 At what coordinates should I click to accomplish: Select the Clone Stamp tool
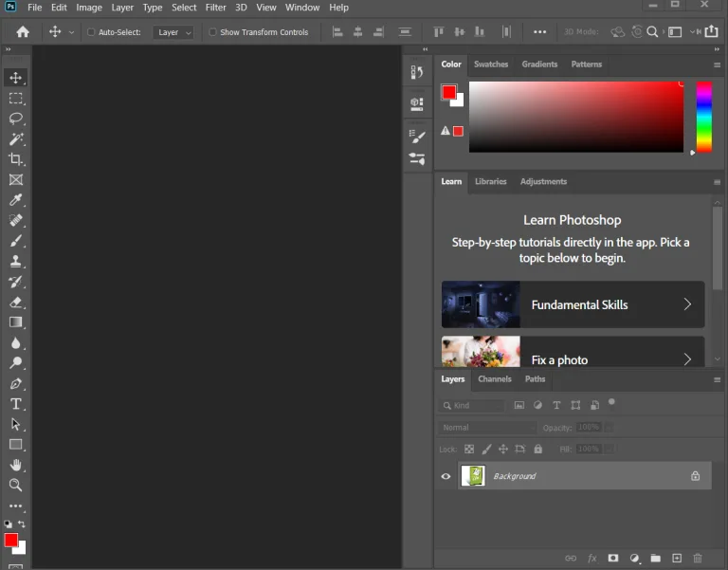[16, 261]
